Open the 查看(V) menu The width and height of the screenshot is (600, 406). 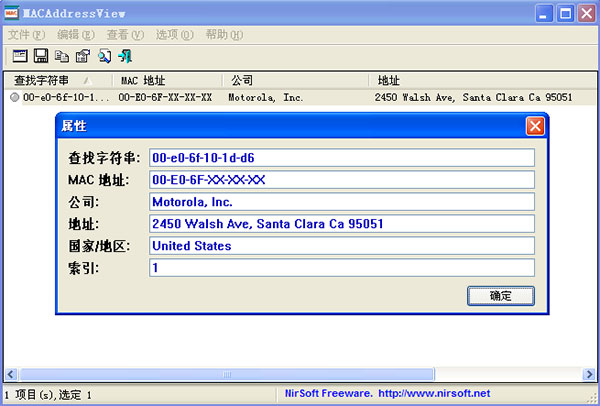125,35
